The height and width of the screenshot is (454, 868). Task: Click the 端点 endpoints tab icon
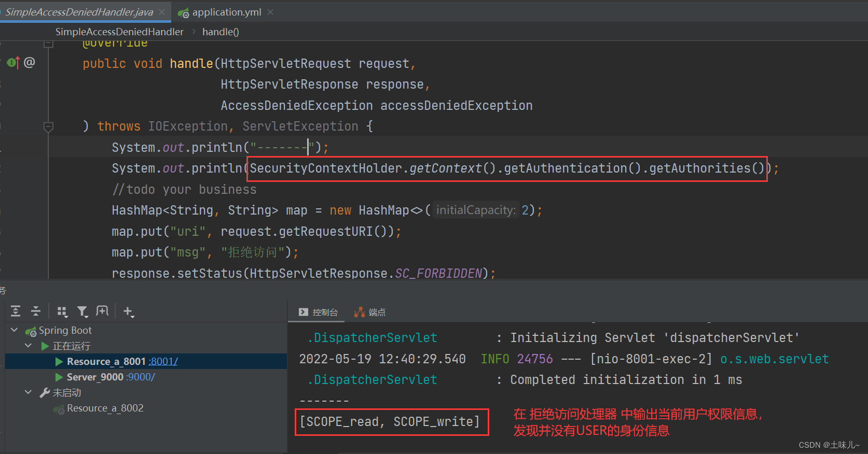(x=359, y=312)
